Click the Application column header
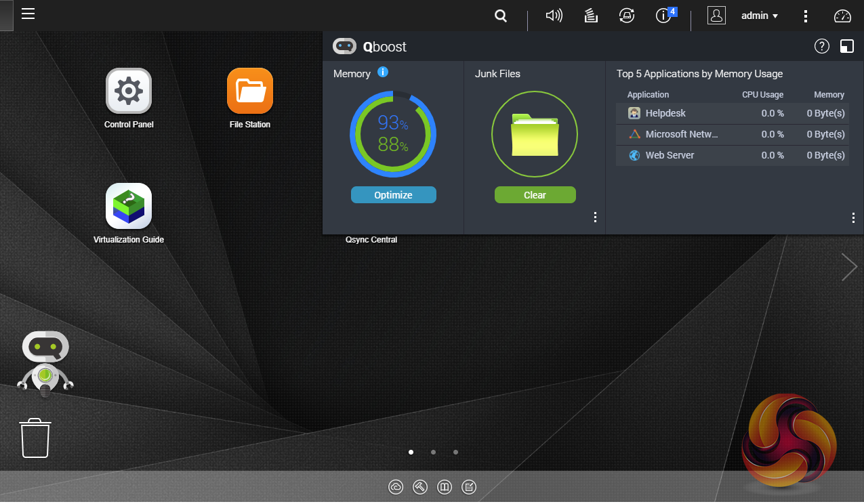The width and height of the screenshot is (864, 504). 648,95
